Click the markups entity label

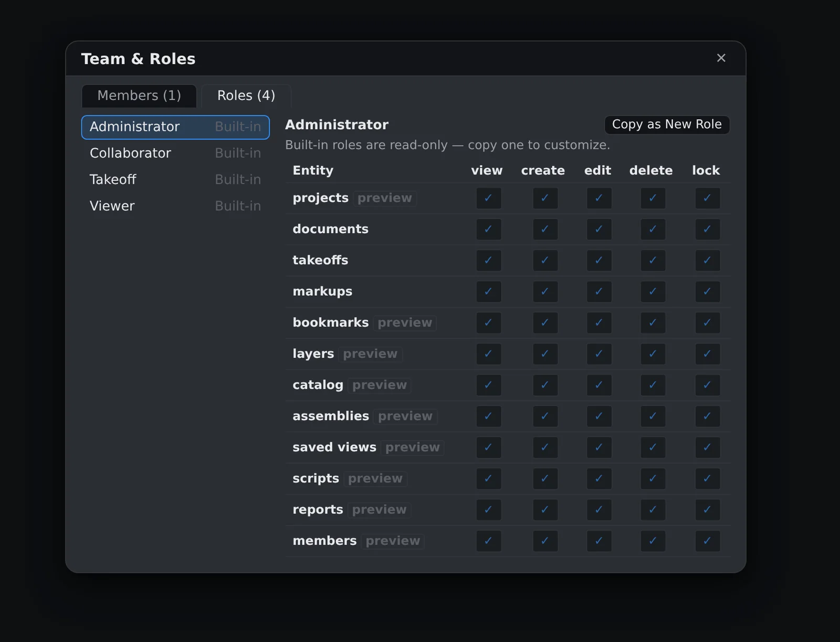(x=322, y=292)
